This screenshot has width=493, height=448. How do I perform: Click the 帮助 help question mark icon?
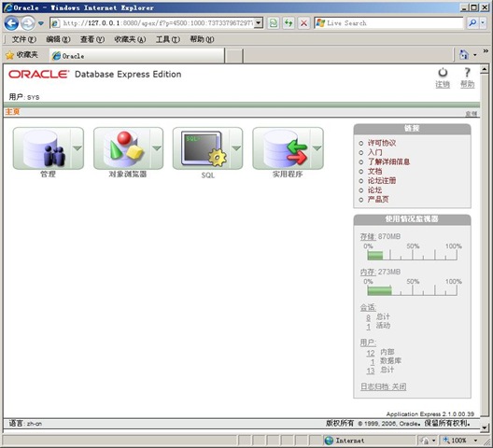[x=467, y=73]
